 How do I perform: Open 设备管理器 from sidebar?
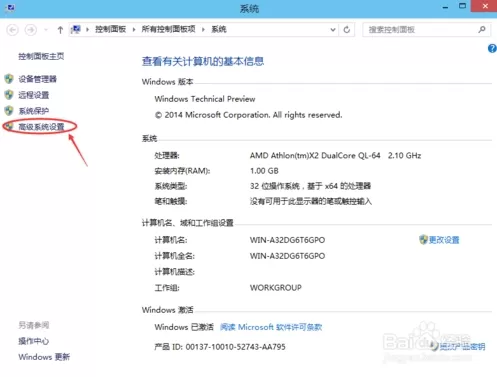[37, 79]
